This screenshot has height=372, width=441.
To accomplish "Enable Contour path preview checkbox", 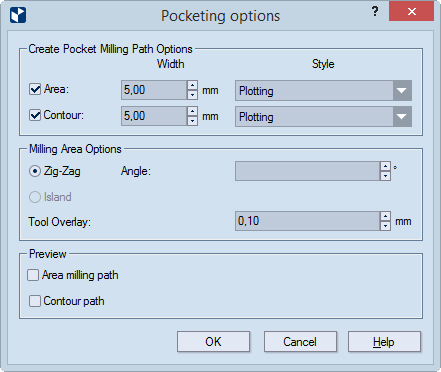I will click(35, 301).
